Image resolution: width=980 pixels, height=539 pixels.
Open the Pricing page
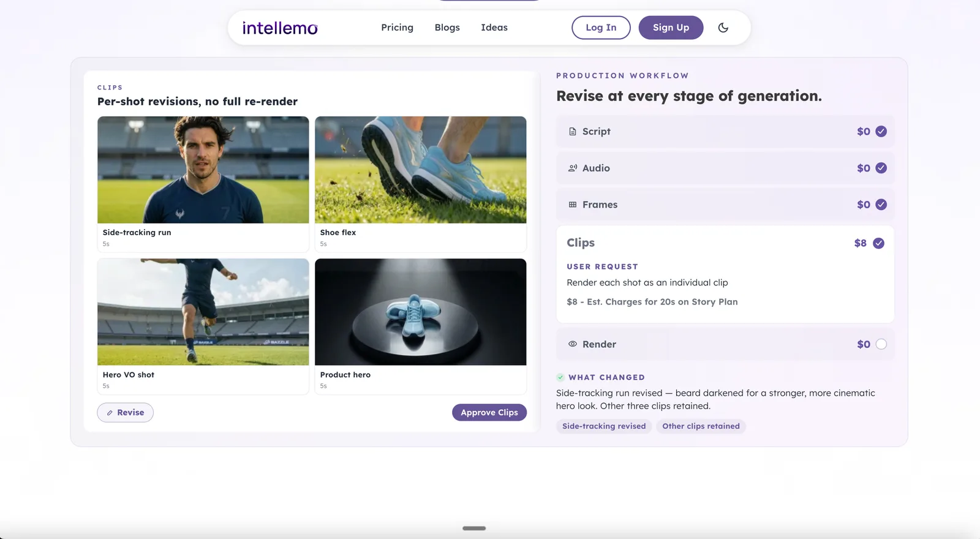(x=397, y=28)
